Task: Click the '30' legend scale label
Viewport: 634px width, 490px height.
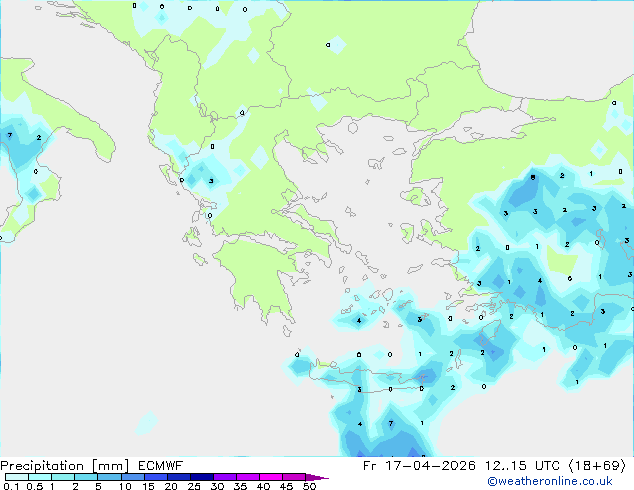Action: (217, 486)
